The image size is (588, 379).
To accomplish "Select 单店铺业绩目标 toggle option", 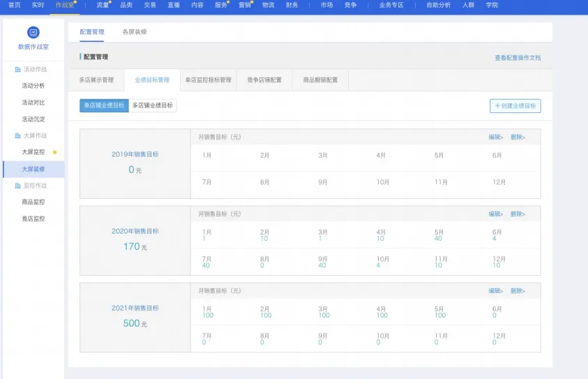I will pyautogui.click(x=104, y=105).
